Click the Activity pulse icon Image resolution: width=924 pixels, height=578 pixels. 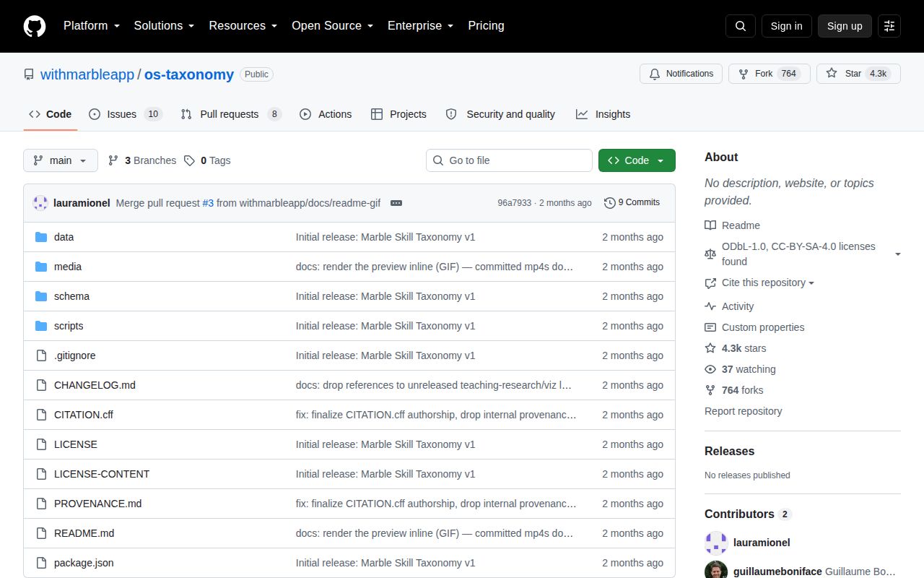[710, 306]
